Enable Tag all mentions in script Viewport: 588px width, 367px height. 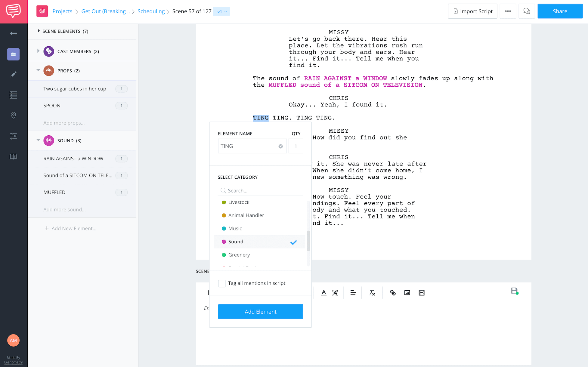222,283
